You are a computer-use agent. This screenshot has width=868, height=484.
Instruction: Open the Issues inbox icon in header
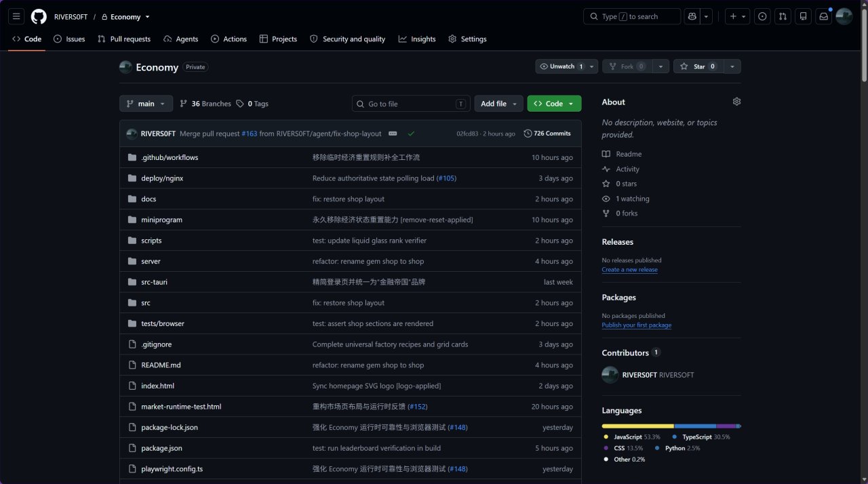click(762, 16)
